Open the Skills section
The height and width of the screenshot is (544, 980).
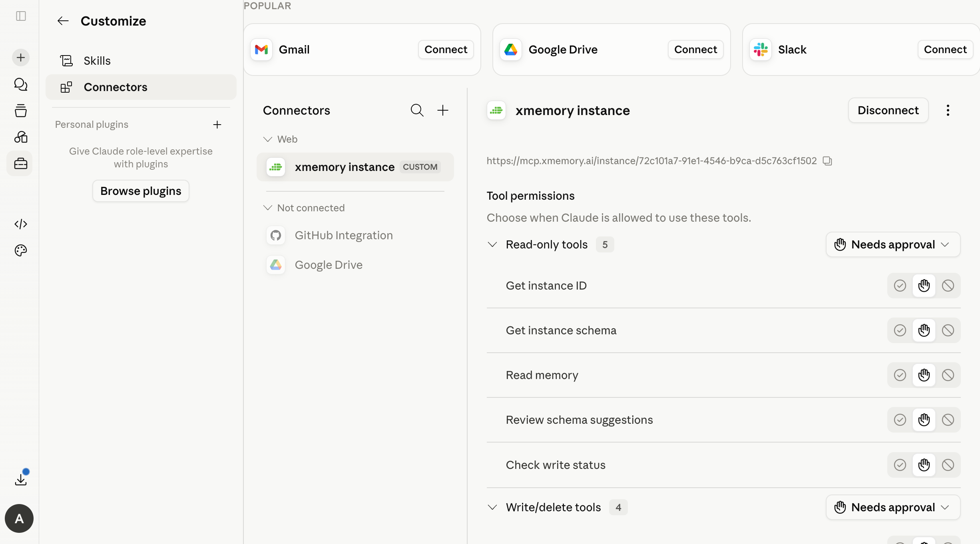141,61
